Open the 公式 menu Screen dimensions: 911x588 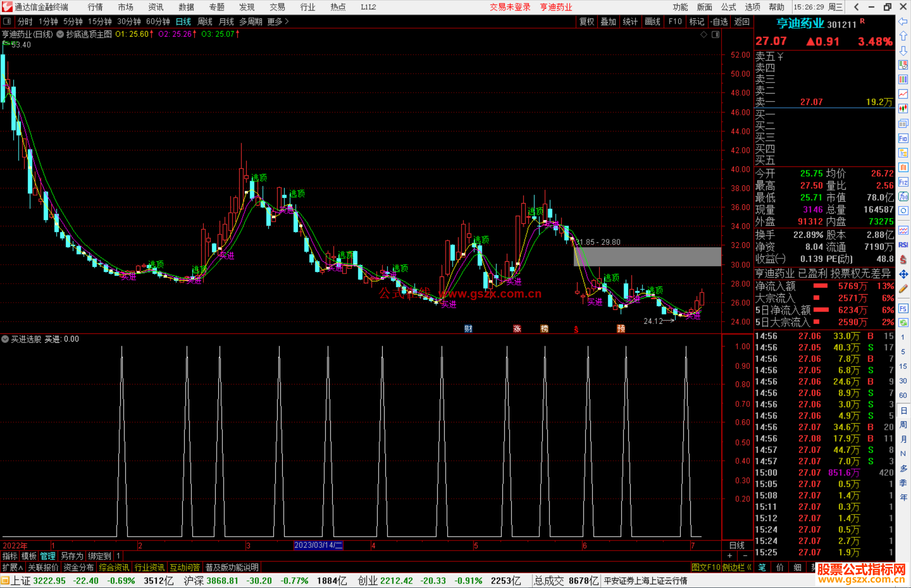728,7
